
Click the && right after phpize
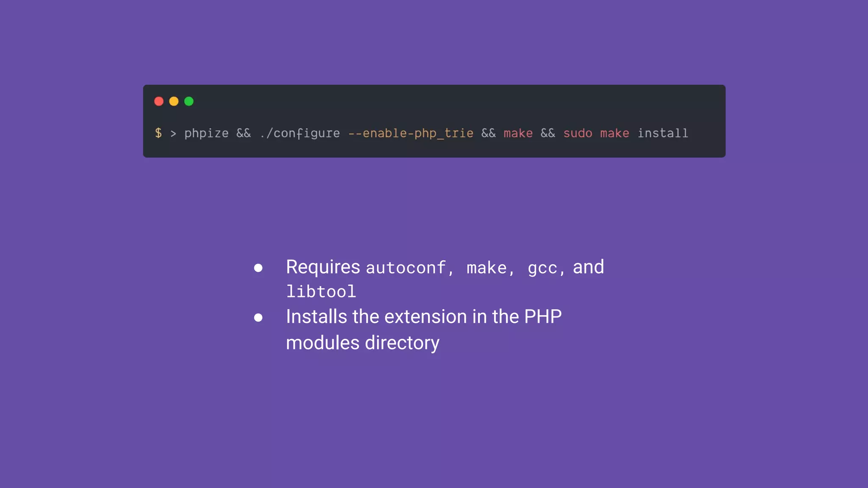coord(244,133)
